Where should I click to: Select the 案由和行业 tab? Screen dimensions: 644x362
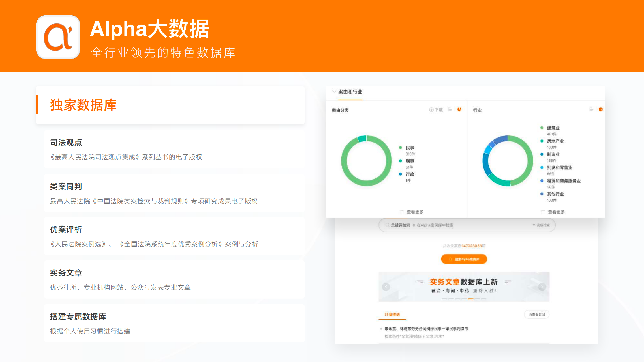click(x=350, y=92)
